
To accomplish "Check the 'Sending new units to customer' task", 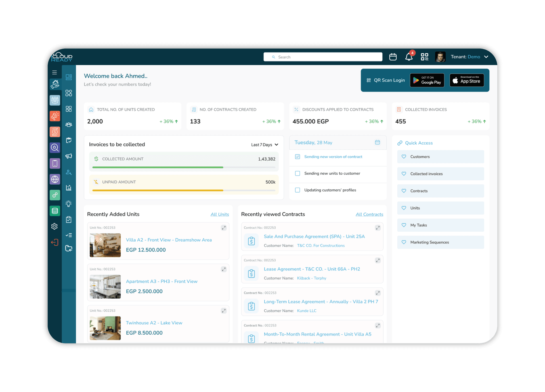I will pyautogui.click(x=297, y=173).
